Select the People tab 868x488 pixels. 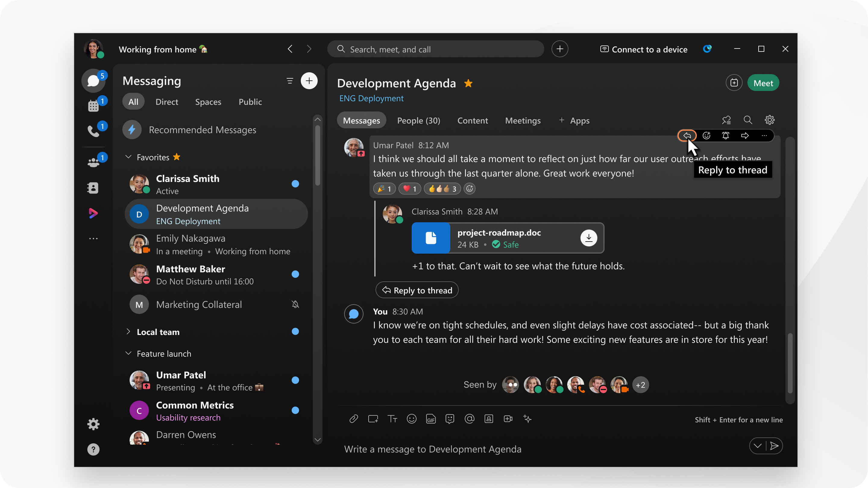[419, 120]
